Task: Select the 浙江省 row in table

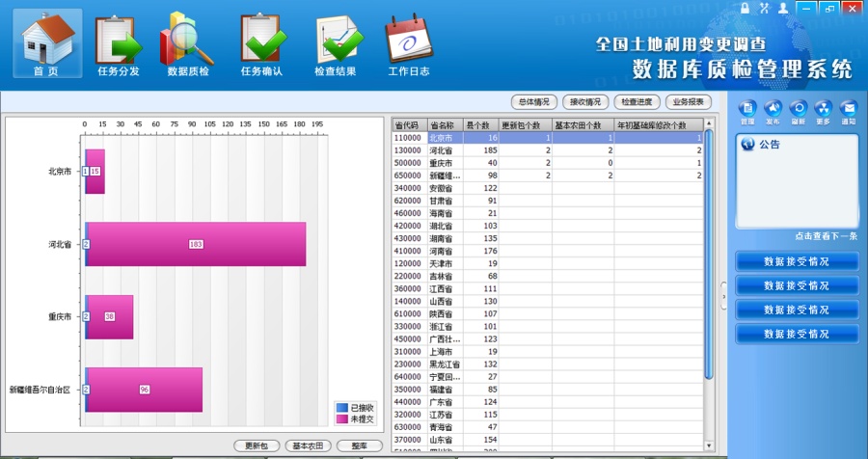Action: (x=548, y=327)
